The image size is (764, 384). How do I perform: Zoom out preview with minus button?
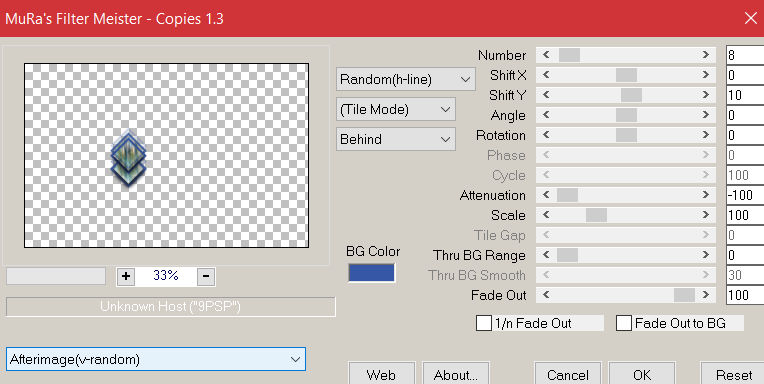tap(206, 276)
